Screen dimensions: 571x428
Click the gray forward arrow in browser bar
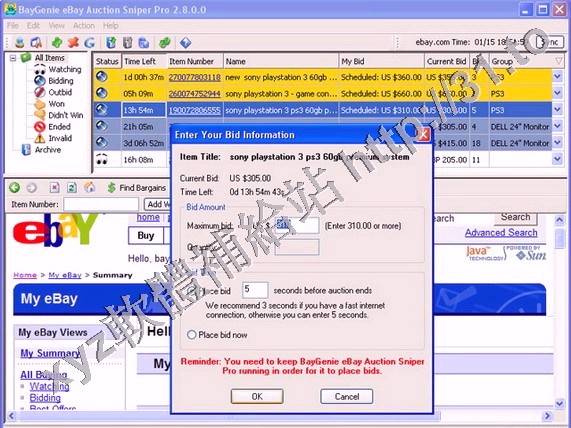coord(32,188)
